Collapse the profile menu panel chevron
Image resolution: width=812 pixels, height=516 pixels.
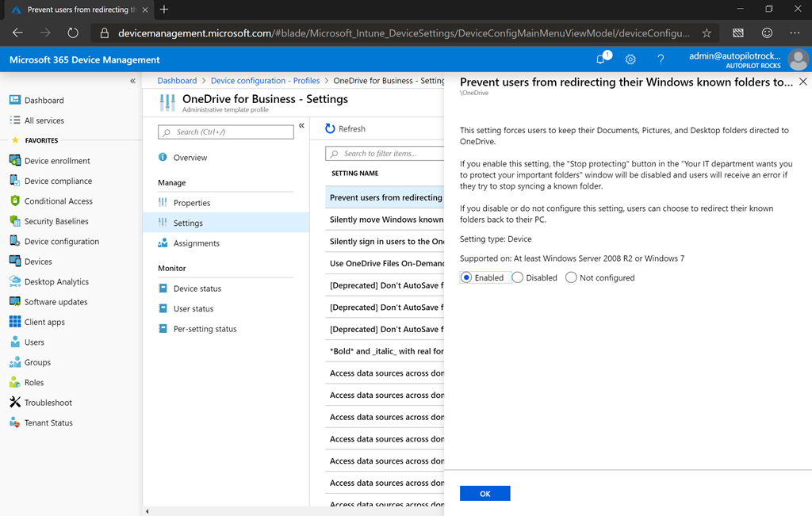[x=301, y=126]
